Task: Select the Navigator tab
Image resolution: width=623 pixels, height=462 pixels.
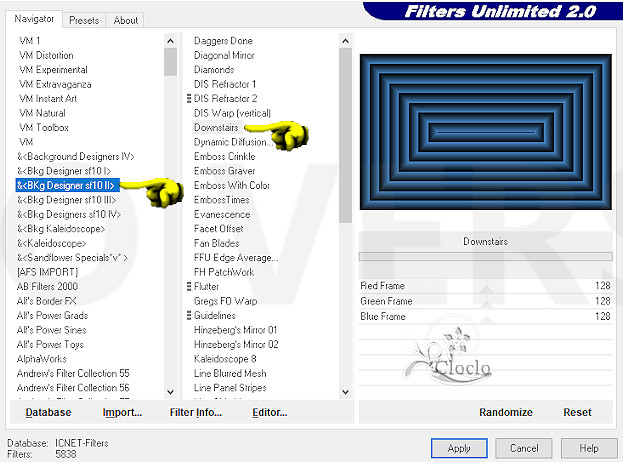Action: [34, 19]
